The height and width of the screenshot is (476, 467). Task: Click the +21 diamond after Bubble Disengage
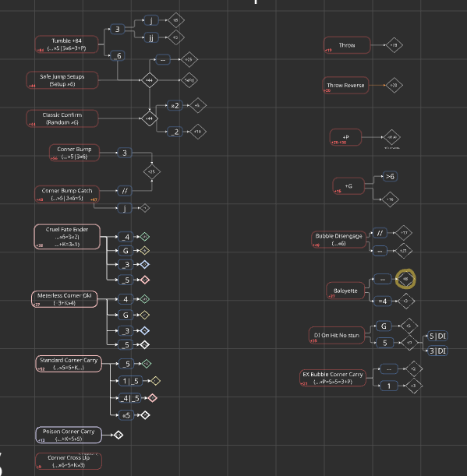coord(404,251)
